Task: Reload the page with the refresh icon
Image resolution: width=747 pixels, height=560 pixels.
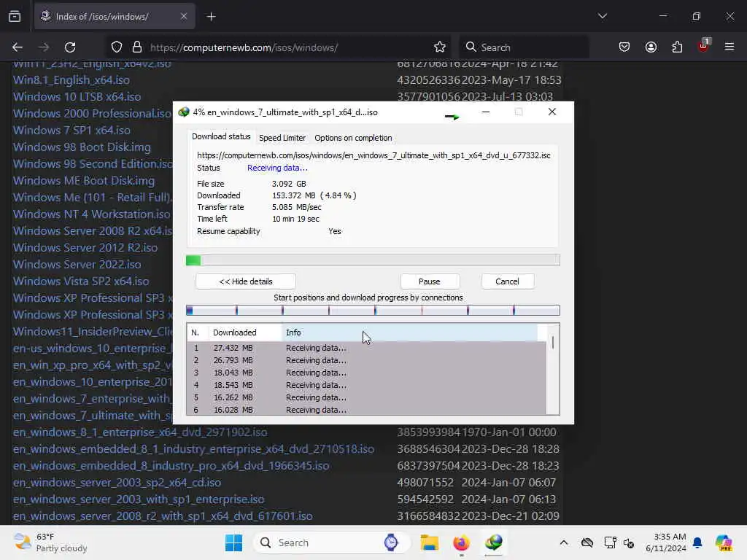Action: coord(70,47)
